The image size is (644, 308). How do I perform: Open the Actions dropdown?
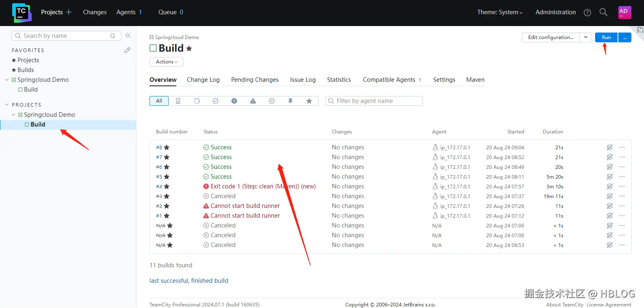166,62
